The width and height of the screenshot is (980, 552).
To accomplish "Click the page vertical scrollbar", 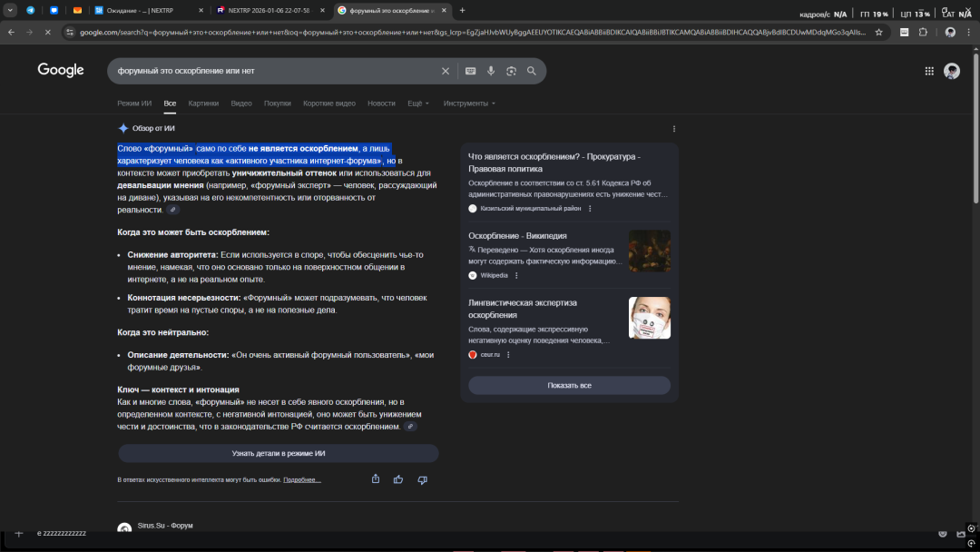I will tap(975, 136).
